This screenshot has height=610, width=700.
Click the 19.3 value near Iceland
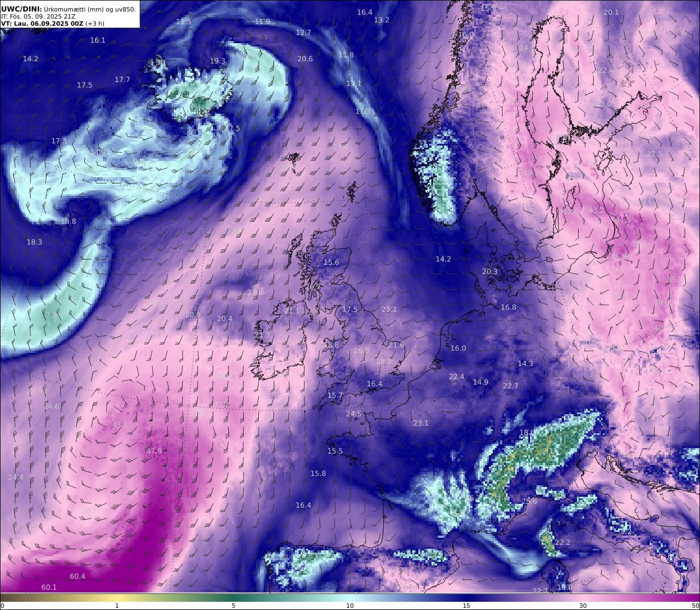pyautogui.click(x=218, y=61)
